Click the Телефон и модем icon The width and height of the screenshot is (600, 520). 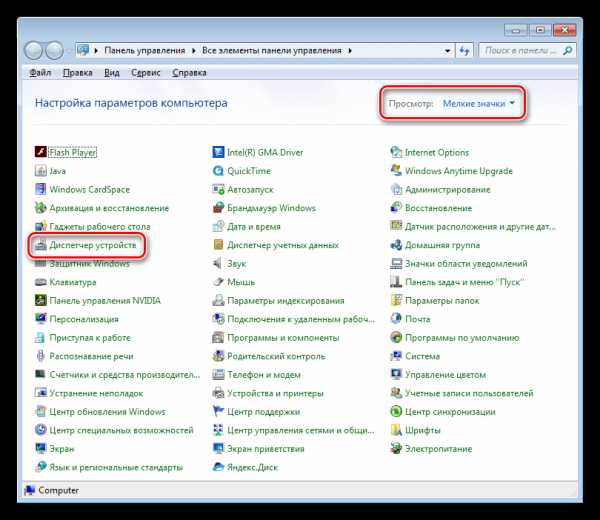[x=218, y=374]
